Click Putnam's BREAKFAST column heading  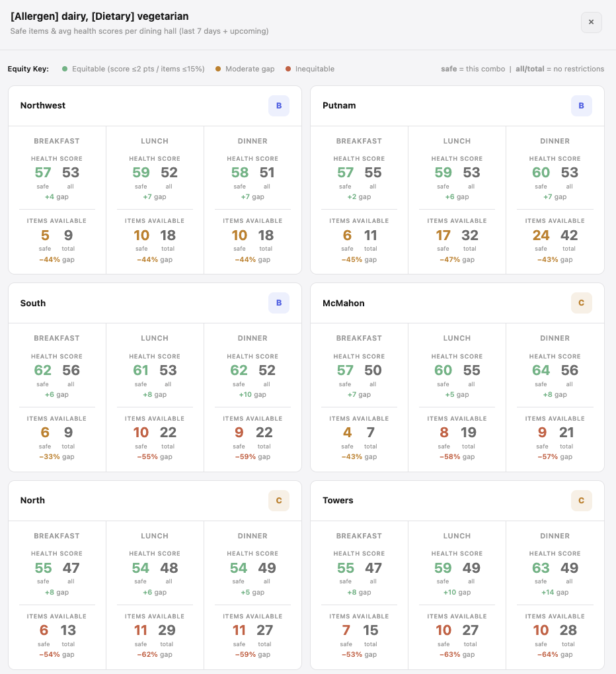[x=359, y=141]
